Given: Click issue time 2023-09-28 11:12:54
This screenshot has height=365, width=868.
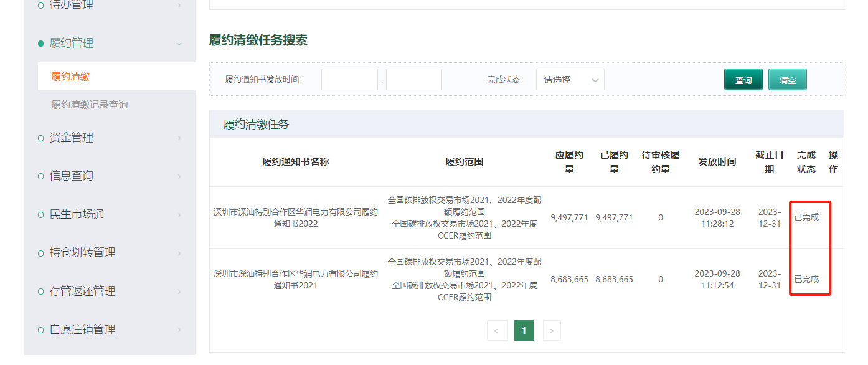Looking at the screenshot, I should coord(717,279).
